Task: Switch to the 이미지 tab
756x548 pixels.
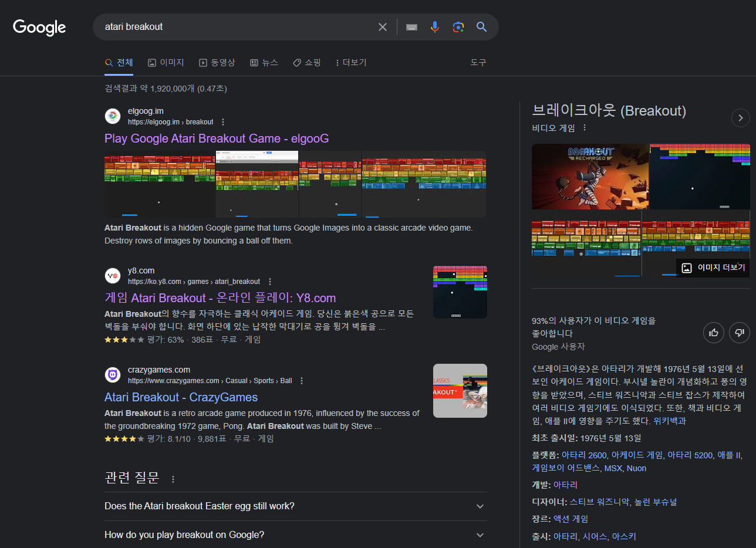Action: click(166, 62)
